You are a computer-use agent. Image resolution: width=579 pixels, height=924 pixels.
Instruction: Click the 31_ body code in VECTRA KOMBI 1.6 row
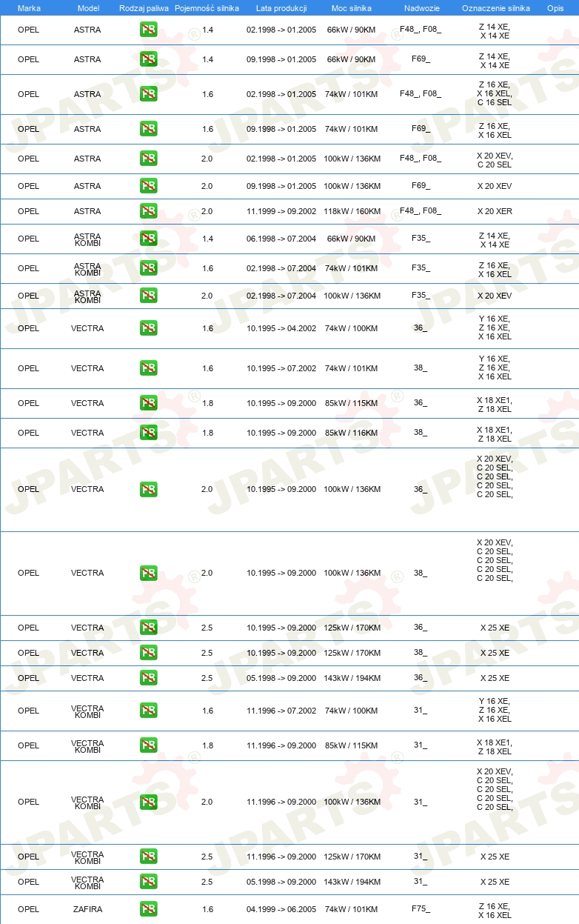[421, 711]
